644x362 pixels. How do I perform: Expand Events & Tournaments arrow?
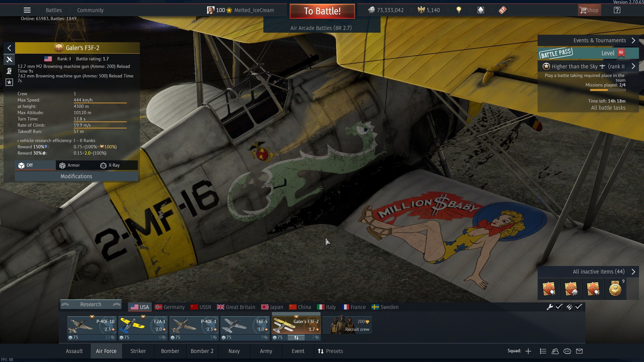(633, 40)
